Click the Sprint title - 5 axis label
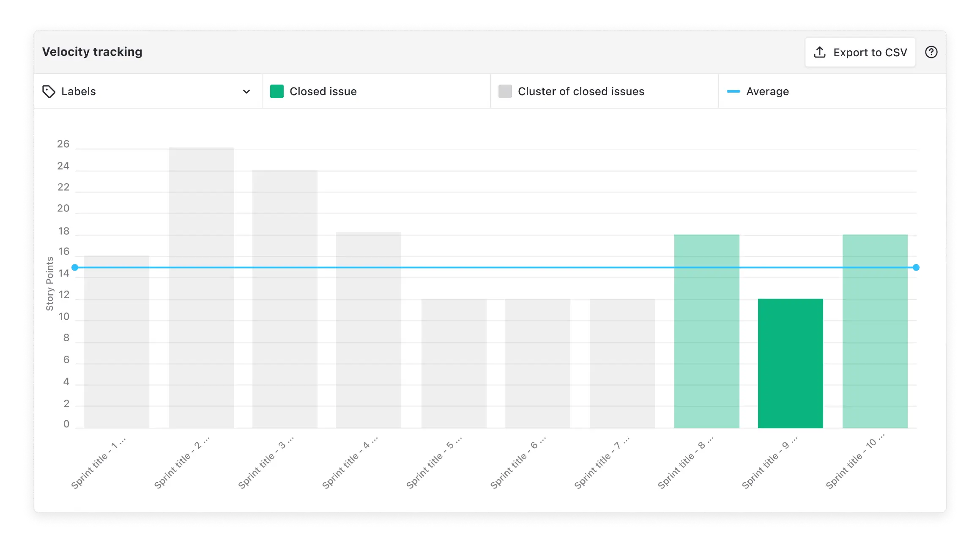This screenshot has width=980, height=543. (434, 463)
